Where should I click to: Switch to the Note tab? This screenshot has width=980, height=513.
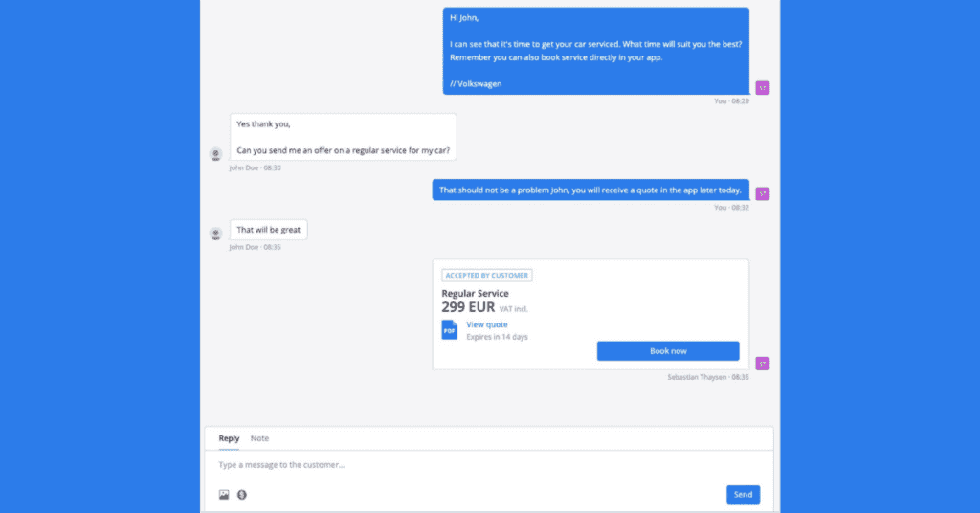coord(259,438)
